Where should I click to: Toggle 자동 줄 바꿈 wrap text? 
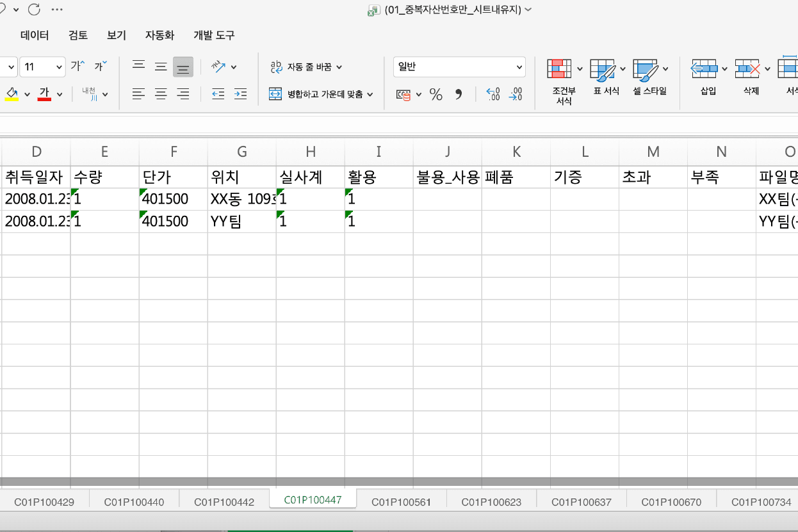click(307, 67)
